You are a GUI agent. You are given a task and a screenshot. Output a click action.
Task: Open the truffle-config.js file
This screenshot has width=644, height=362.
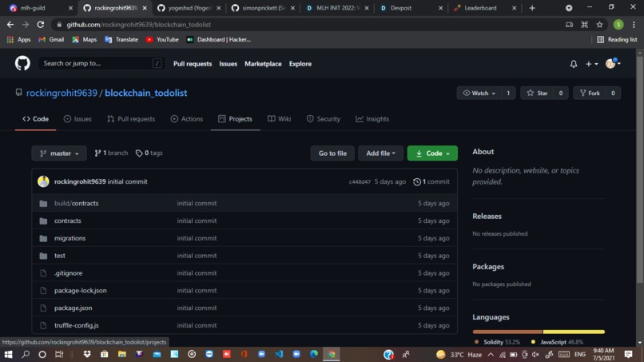pos(77,325)
